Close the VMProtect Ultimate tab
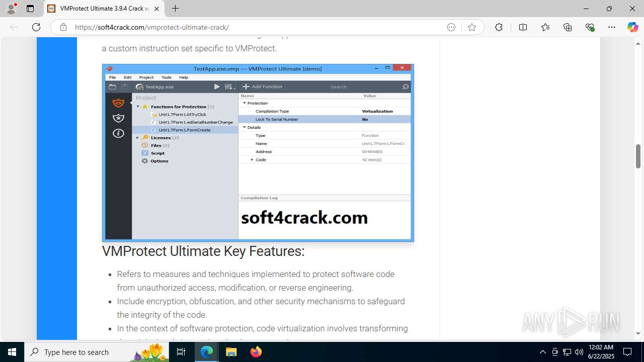This screenshot has height=362, width=644. pos(156,9)
